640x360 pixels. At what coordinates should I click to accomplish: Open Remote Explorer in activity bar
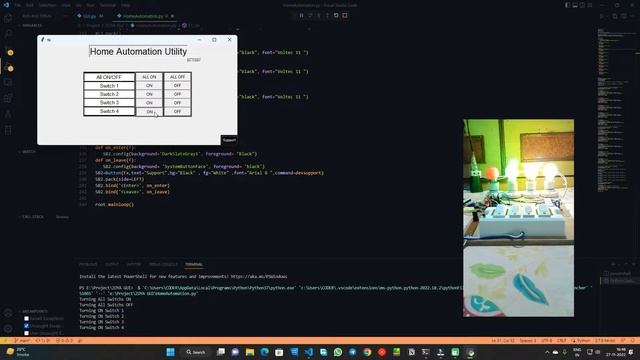tap(8, 82)
